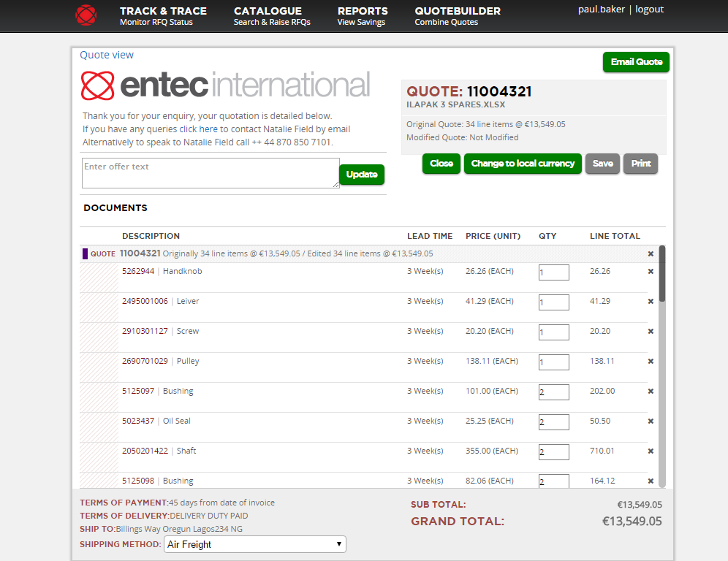The height and width of the screenshot is (561, 728).
Task: Click the Leiver quantity field
Action: click(x=554, y=302)
